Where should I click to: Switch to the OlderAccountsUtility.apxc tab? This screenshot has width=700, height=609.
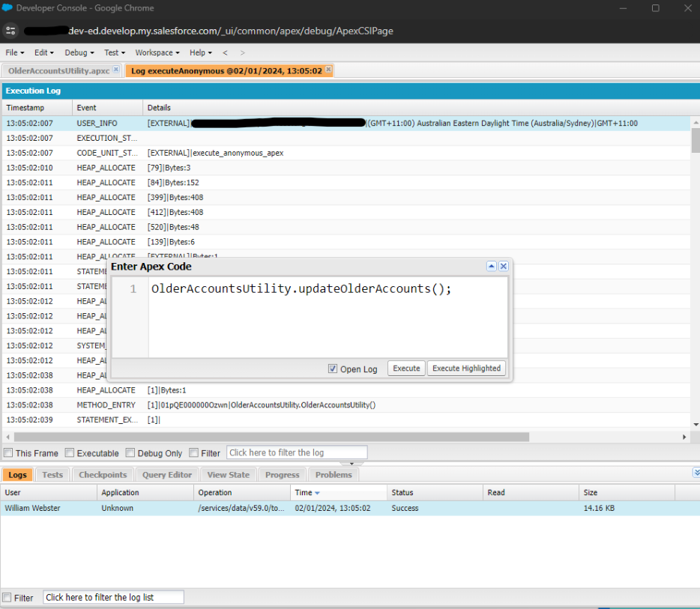click(x=58, y=71)
